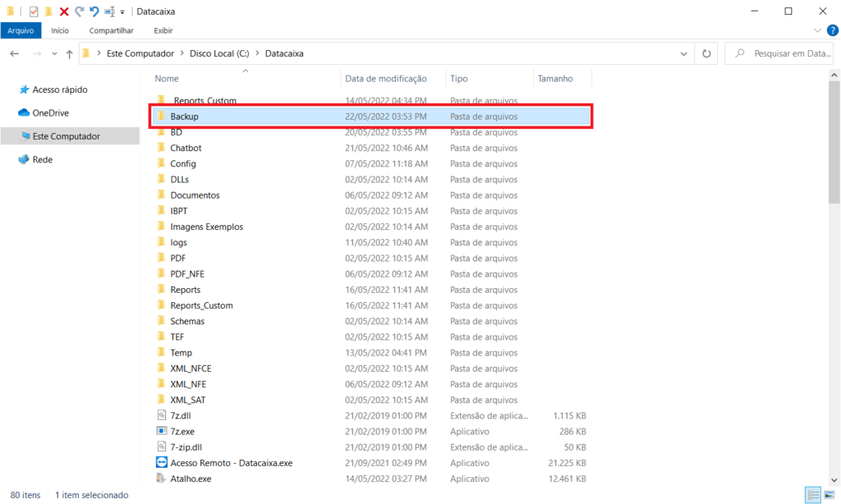841x504 pixels.
Task: Sort files by Data de modificação column
Action: click(x=386, y=79)
